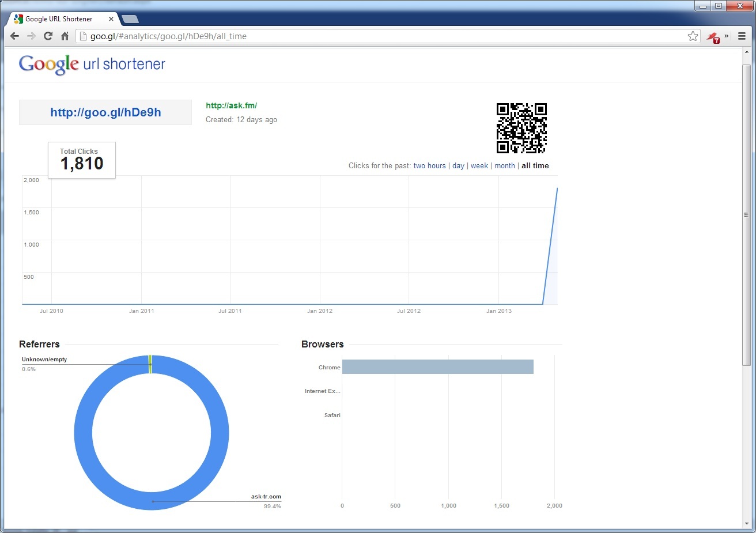Screen dimensions: 756x533
Task: Click the address bar URL field
Action: tap(388, 36)
